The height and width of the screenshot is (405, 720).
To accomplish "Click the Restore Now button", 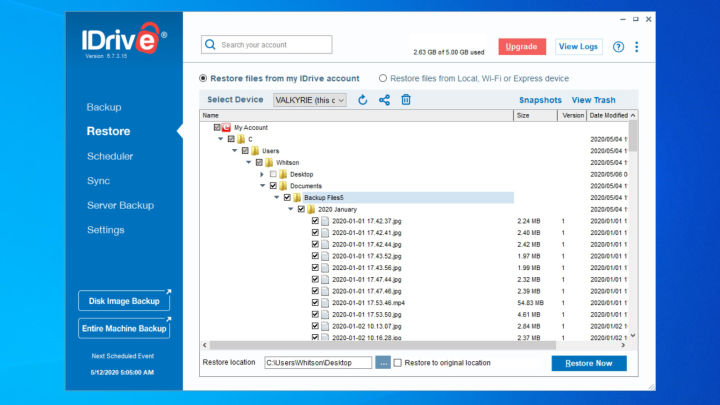I will point(589,363).
